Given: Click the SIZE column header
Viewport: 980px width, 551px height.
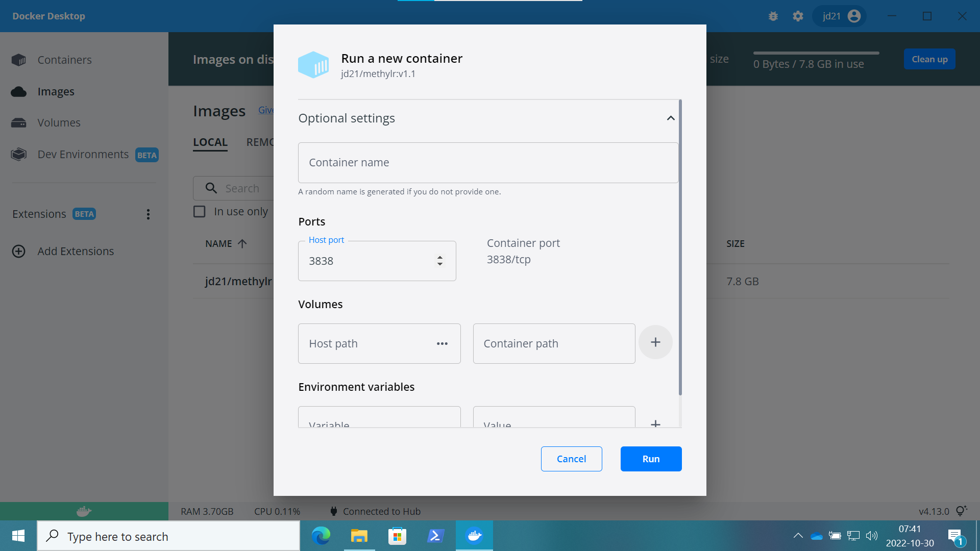Looking at the screenshot, I should click(736, 244).
